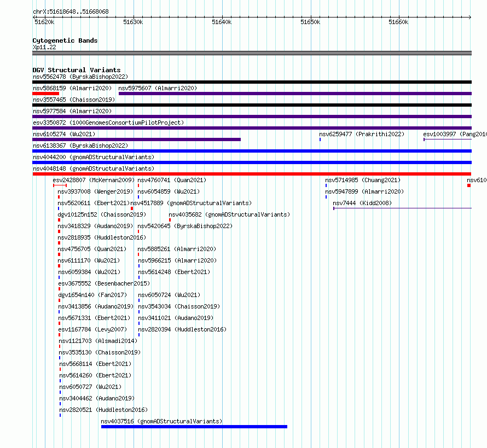The image size is (487, 448).
Task: Click the Cytogenetic Bands track title
Action: pyautogui.click(x=65, y=40)
